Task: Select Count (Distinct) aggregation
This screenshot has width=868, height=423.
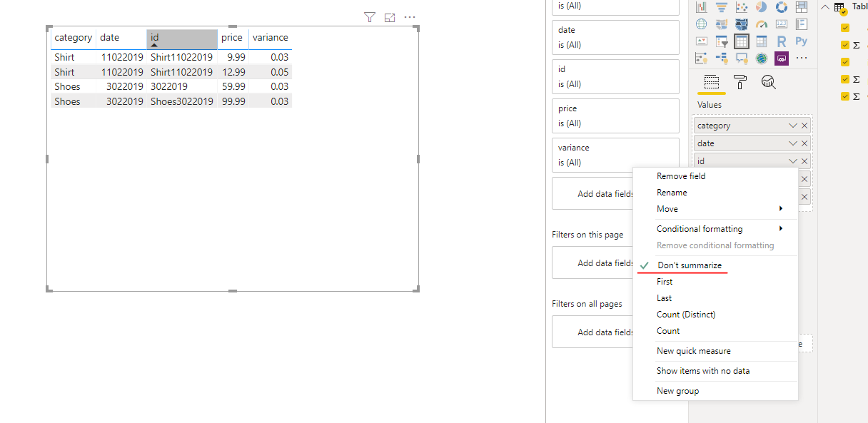Action: (715, 315)
